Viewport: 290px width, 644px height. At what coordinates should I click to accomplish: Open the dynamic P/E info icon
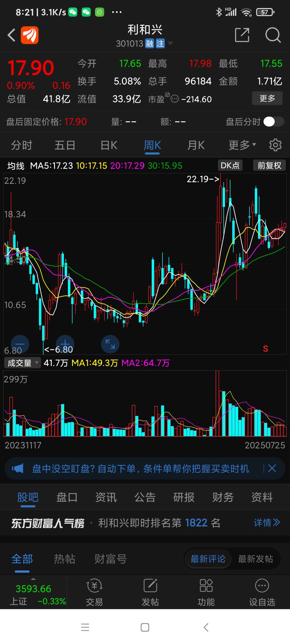pyautogui.click(x=175, y=99)
